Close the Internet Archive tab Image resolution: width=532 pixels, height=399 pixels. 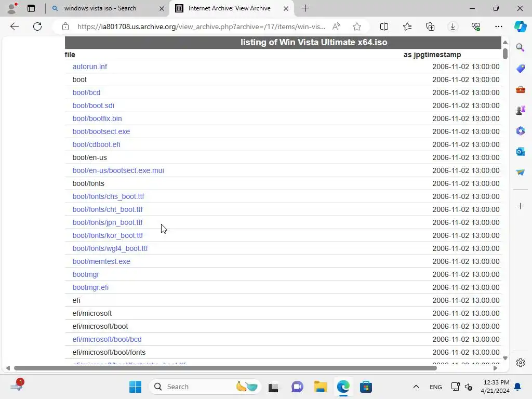pyautogui.click(x=286, y=8)
